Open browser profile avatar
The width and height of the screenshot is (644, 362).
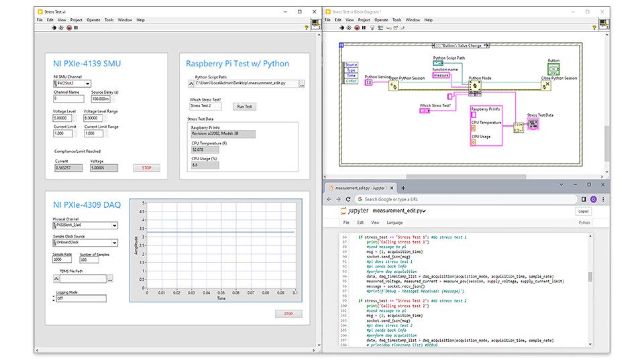594,199
